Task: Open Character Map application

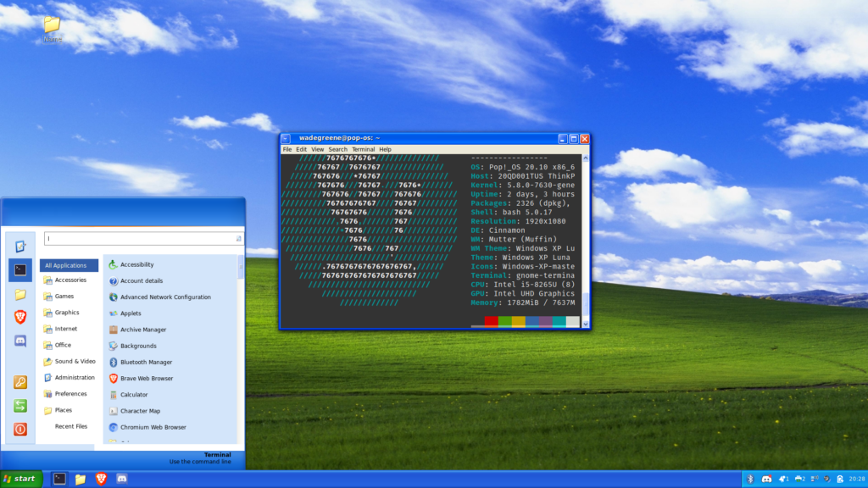Action: click(x=171, y=411)
